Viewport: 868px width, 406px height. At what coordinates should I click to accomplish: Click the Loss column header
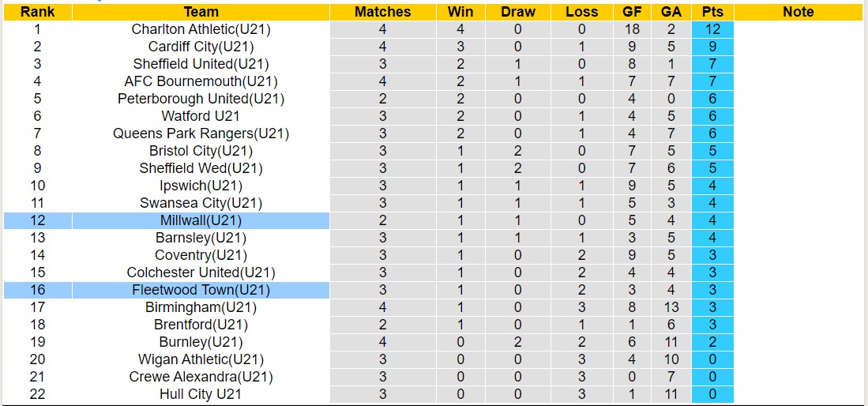click(582, 12)
